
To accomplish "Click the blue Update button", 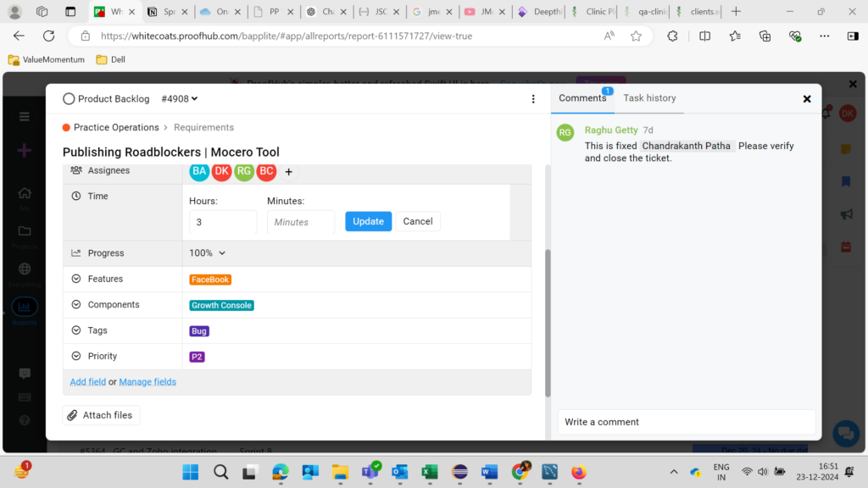I will [x=368, y=221].
